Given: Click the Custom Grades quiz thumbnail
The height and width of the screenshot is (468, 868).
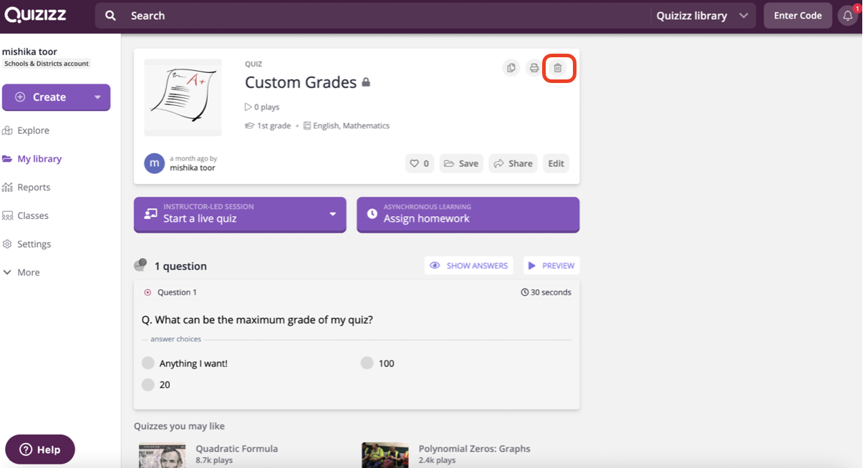Looking at the screenshot, I should click(x=183, y=97).
